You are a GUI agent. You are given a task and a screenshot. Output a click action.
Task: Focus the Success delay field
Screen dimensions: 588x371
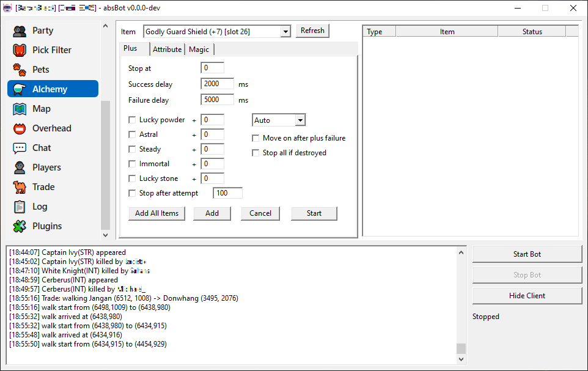[x=217, y=84]
